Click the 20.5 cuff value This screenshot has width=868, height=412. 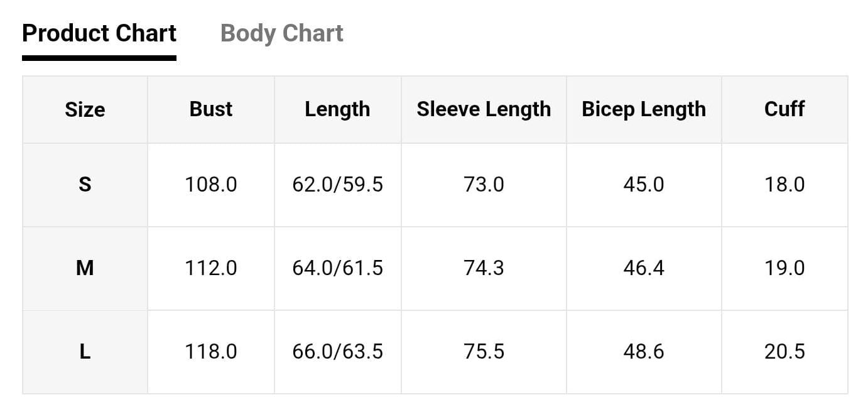click(x=784, y=352)
